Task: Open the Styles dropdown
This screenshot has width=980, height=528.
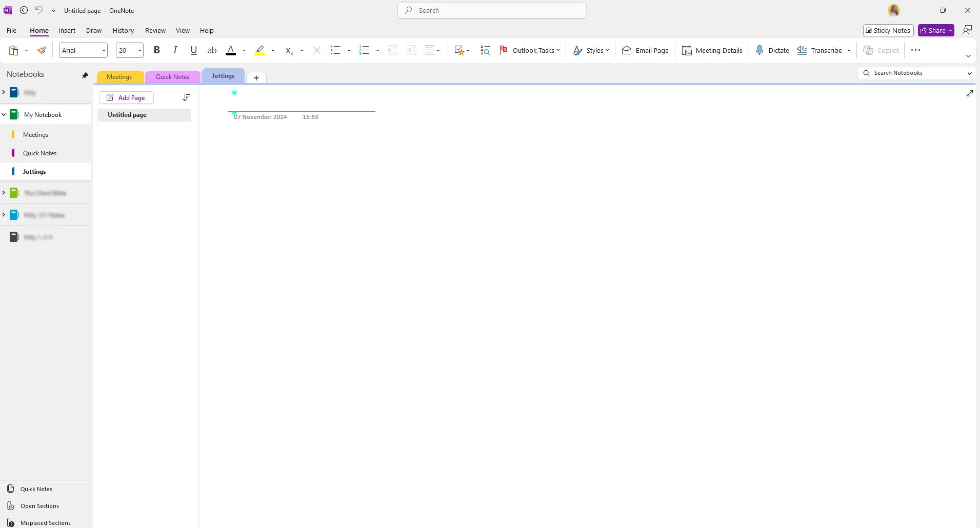Action: (591, 50)
